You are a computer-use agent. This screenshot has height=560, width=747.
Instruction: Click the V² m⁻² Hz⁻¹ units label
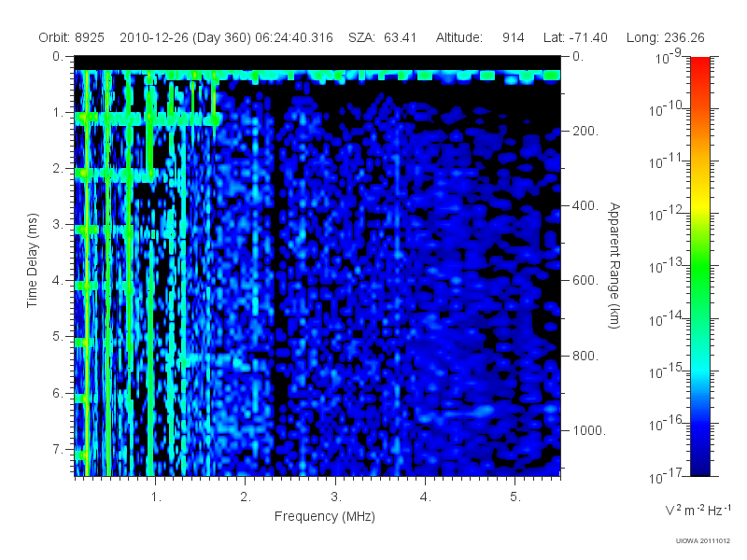point(698,510)
